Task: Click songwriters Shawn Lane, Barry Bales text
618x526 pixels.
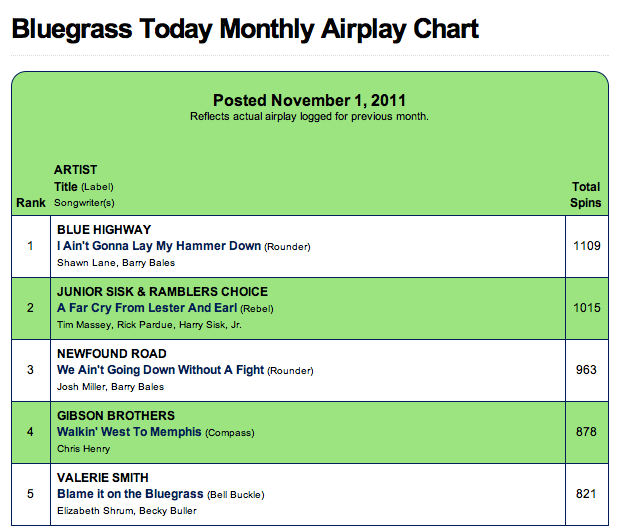Action: tap(116, 263)
